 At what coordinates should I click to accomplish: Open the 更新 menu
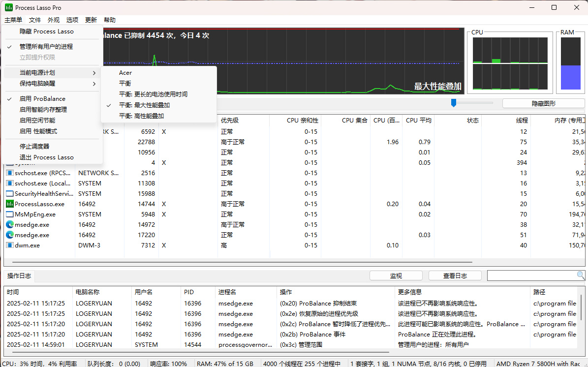pyautogui.click(x=91, y=20)
